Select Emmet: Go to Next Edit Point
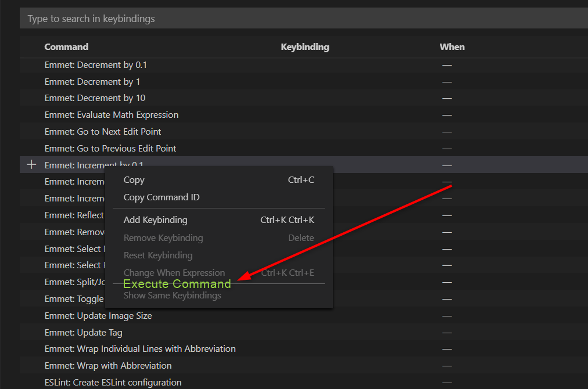Screen dimensions: 588x389 pos(304,132)
